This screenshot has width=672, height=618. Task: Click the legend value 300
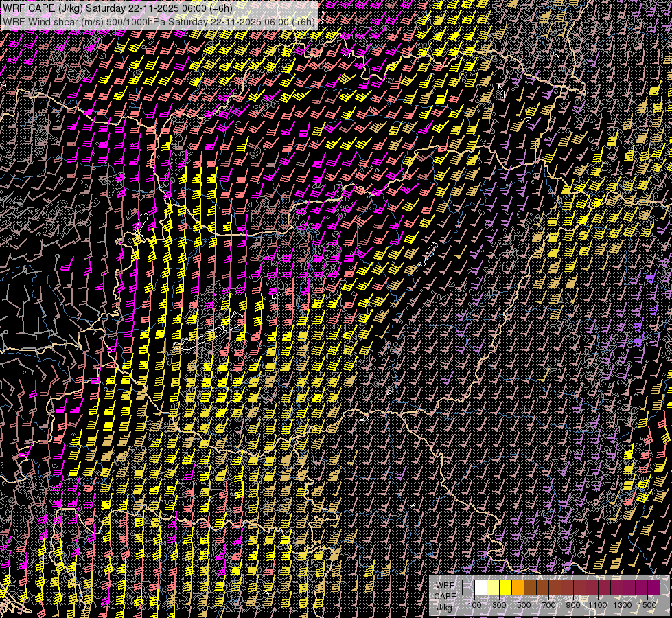(499, 605)
